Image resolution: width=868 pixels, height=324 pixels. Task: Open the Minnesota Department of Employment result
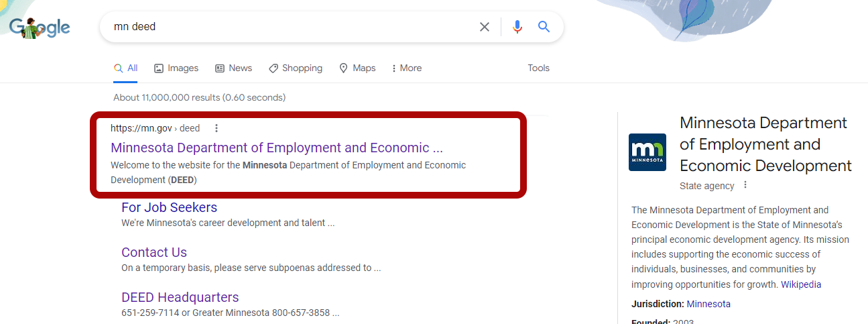pyautogui.click(x=276, y=148)
